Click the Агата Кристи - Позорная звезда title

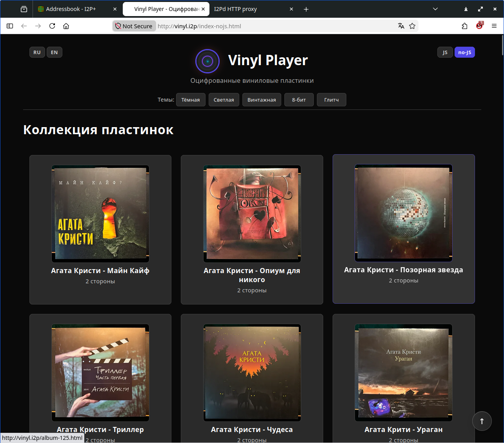[404, 270]
